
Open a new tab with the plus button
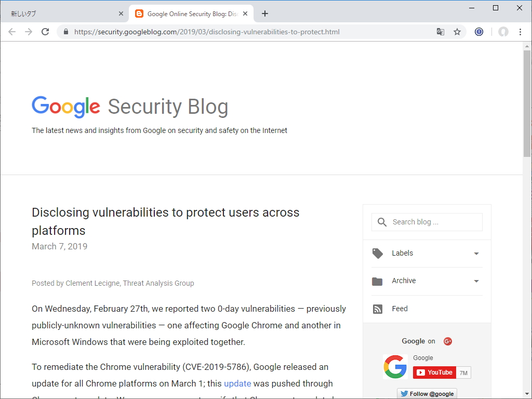pos(265,14)
